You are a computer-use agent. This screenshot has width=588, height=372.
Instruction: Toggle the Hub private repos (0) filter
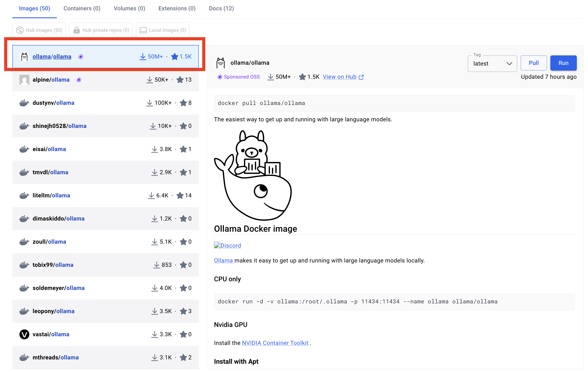(x=101, y=30)
